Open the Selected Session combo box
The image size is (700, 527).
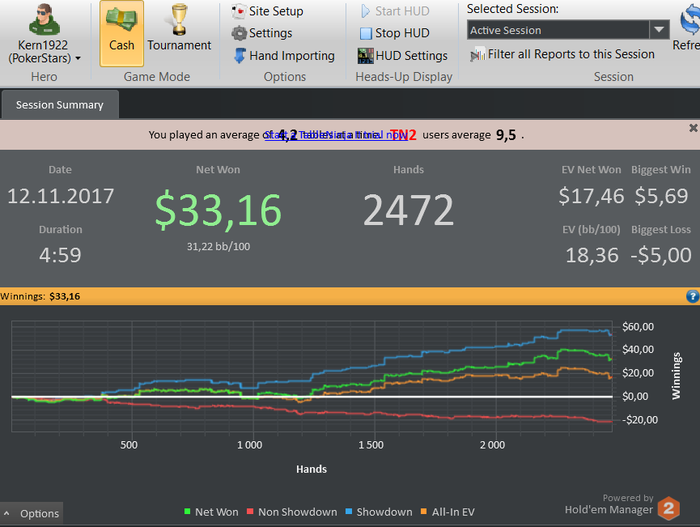(568, 30)
